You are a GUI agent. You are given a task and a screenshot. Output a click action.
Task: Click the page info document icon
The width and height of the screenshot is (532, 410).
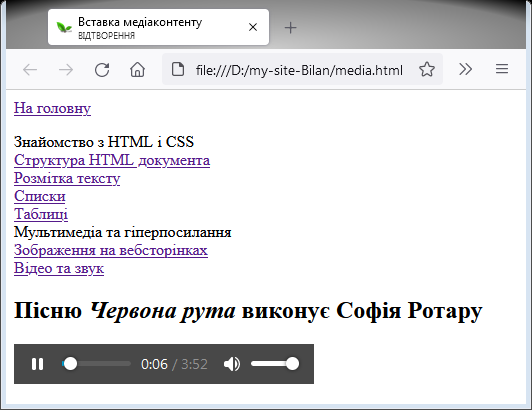point(178,69)
